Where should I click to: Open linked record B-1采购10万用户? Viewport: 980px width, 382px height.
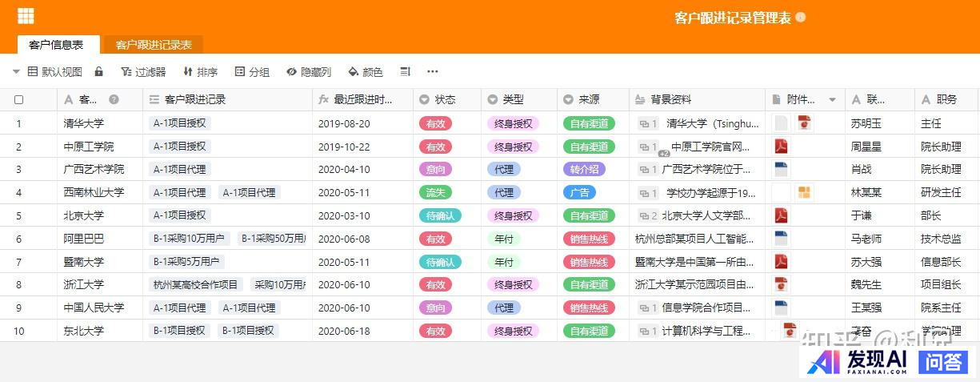(x=190, y=239)
